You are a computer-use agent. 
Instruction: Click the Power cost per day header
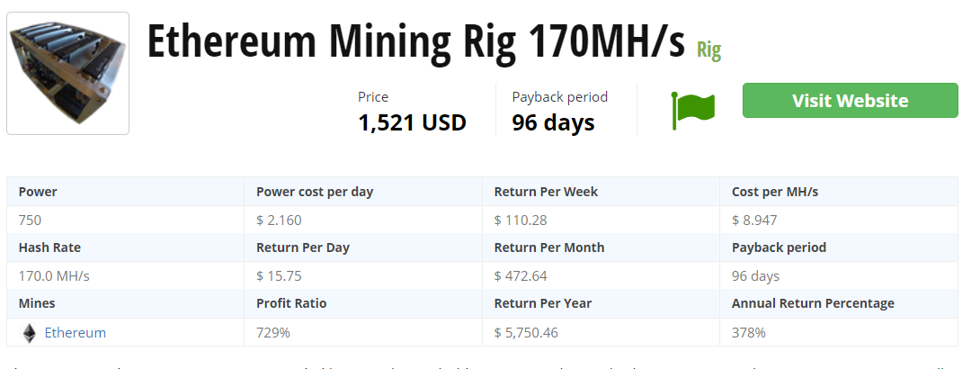pyautogui.click(x=363, y=192)
